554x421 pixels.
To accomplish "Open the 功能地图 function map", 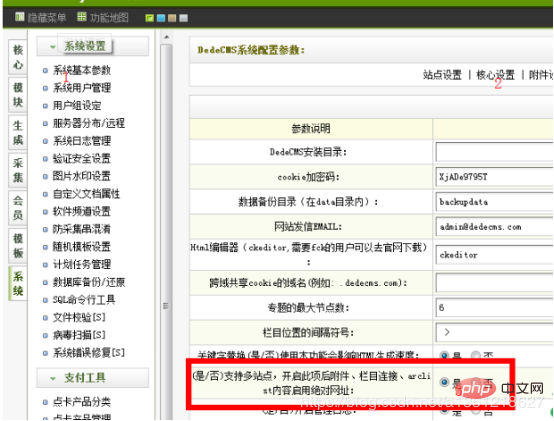I will click(x=103, y=17).
